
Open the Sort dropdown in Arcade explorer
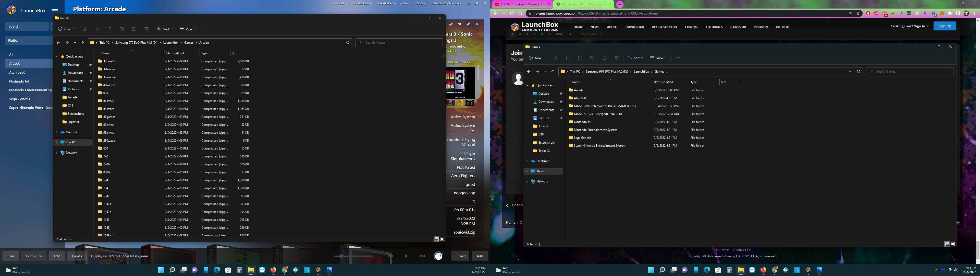click(165, 29)
